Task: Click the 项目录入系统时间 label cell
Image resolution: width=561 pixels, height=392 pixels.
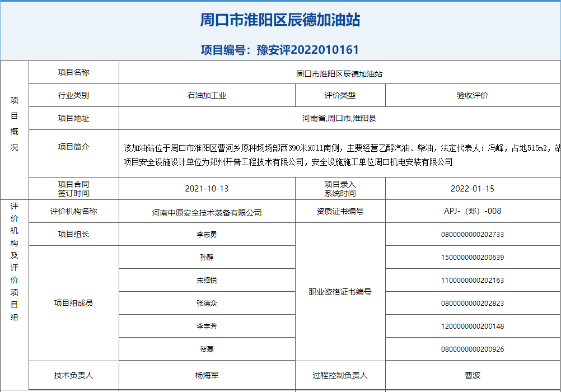Action: (x=340, y=189)
